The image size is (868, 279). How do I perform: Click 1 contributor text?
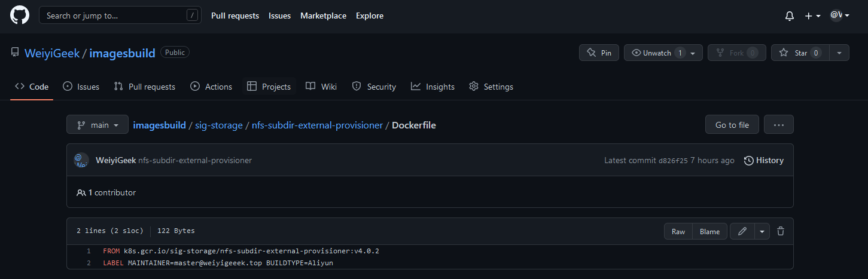click(112, 192)
